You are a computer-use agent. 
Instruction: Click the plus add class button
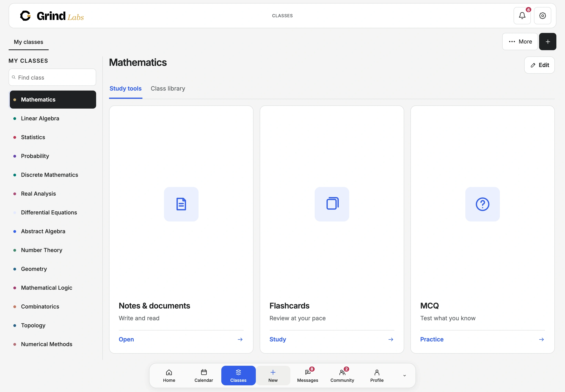[548, 42]
